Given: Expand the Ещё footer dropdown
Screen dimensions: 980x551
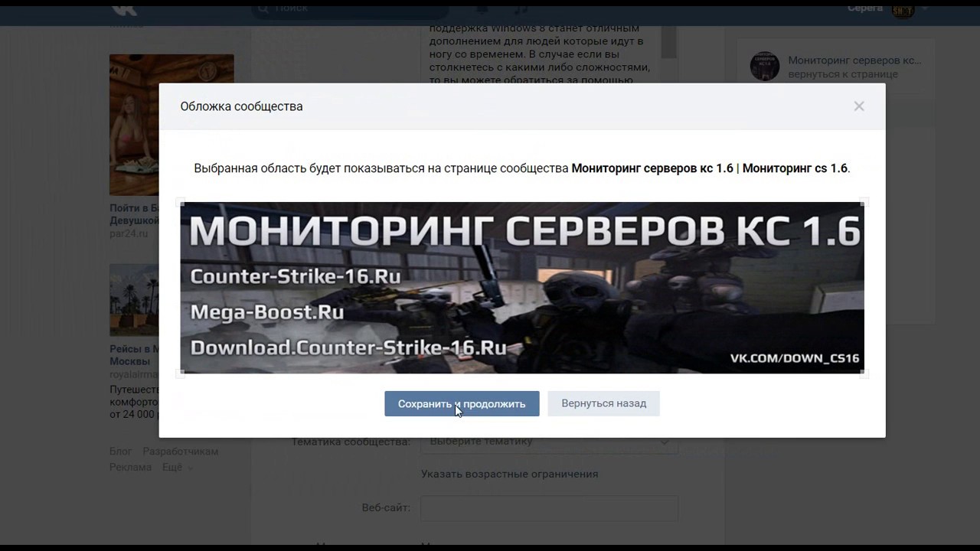Looking at the screenshot, I should [x=177, y=467].
